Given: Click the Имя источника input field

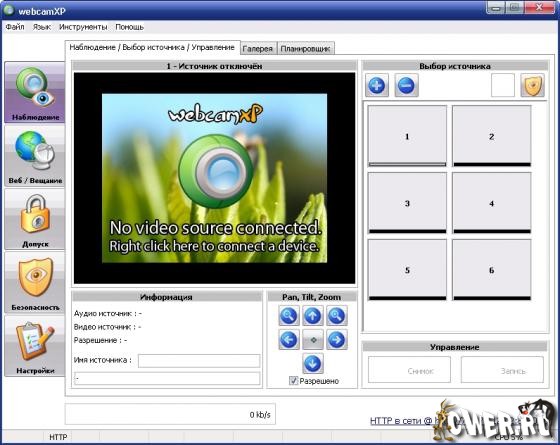Looking at the screenshot, I should coord(199,361).
